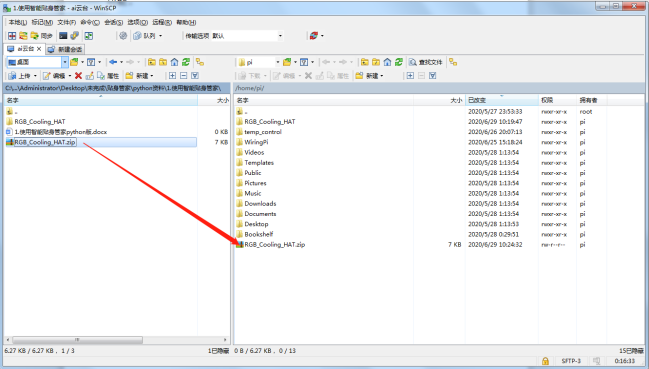
Task: Click the remote panel filter icon
Action: [304, 62]
